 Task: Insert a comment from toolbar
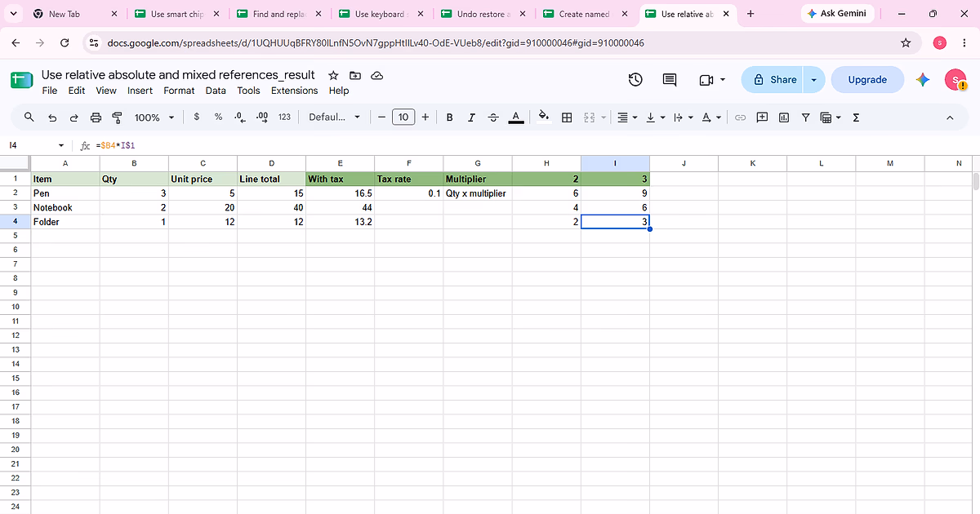pos(762,117)
